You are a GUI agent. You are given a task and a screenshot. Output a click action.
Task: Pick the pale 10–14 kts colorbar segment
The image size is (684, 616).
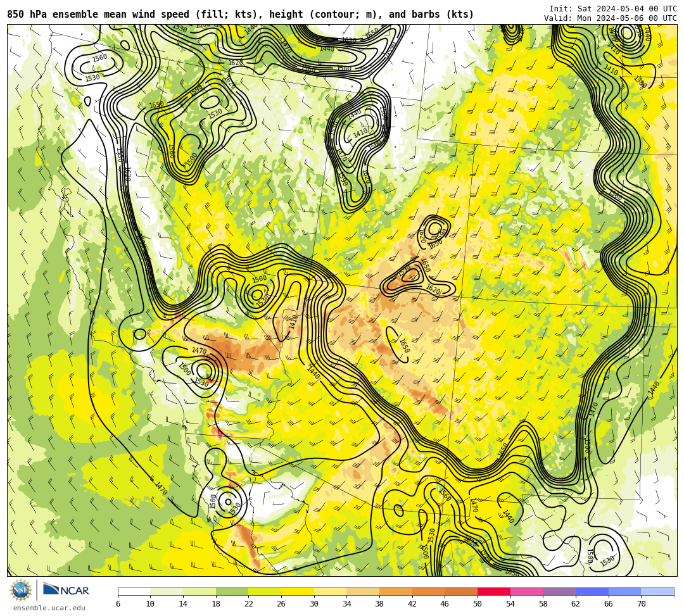click(167, 591)
